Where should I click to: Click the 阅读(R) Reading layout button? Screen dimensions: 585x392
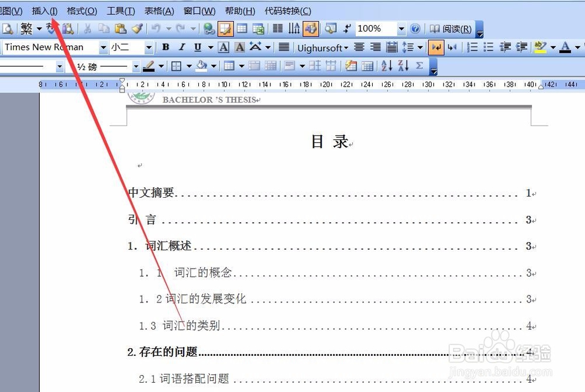click(x=450, y=29)
